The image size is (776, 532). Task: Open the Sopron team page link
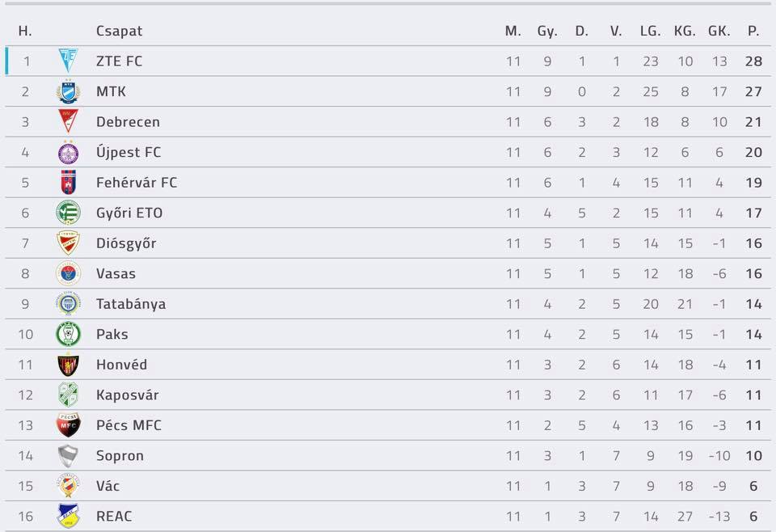pos(120,455)
